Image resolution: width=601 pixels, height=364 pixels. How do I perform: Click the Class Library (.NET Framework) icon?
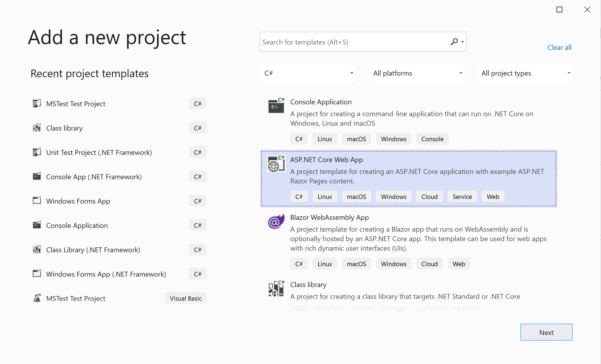[x=37, y=249]
